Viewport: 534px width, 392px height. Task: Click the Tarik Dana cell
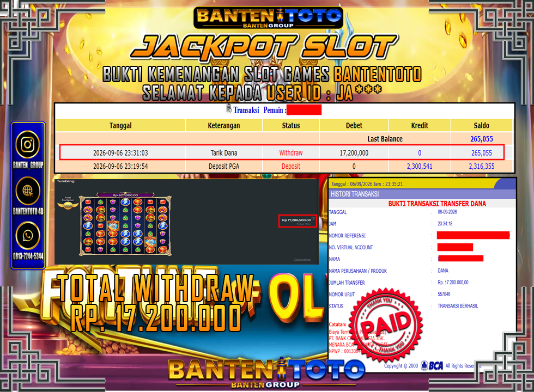click(x=224, y=153)
